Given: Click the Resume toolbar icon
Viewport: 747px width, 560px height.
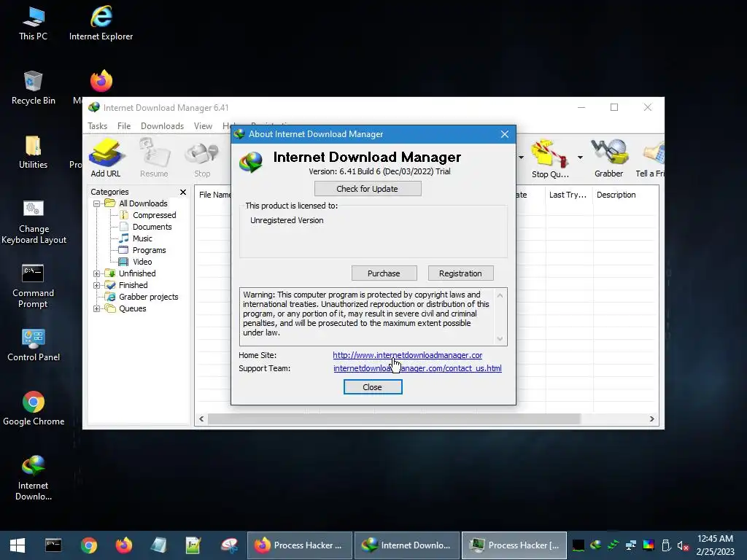Looking at the screenshot, I should [154, 157].
